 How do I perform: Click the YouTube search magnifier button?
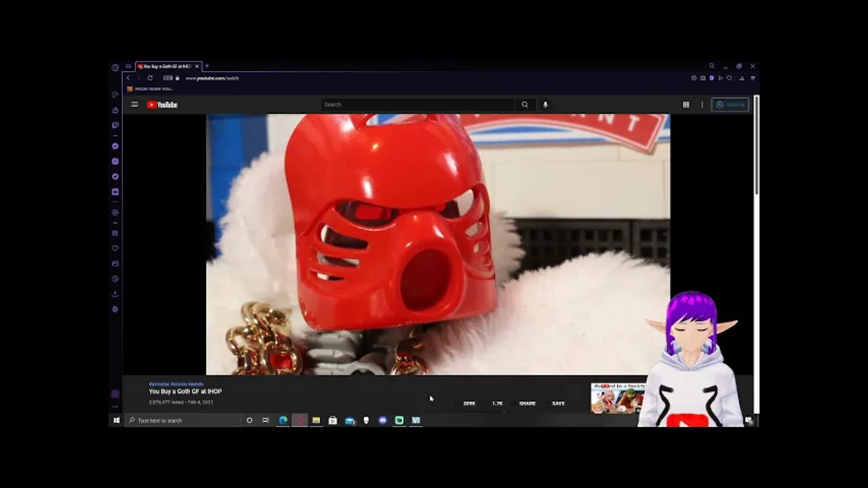(524, 104)
